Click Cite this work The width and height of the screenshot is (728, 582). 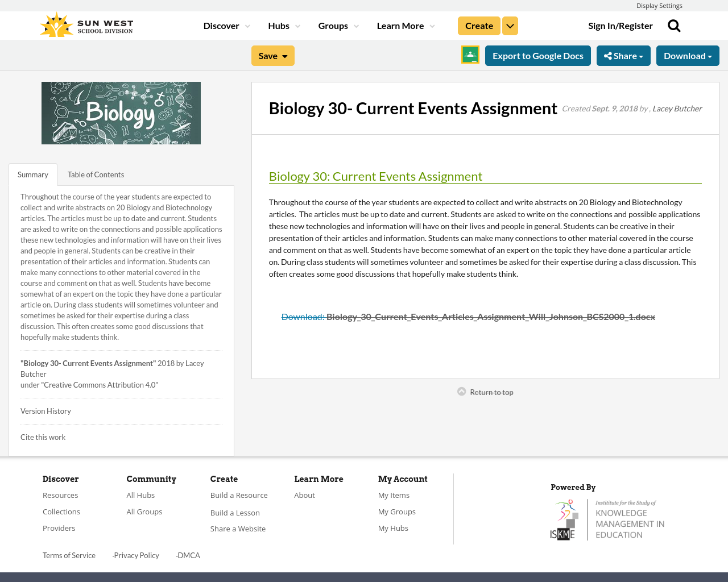(x=43, y=436)
